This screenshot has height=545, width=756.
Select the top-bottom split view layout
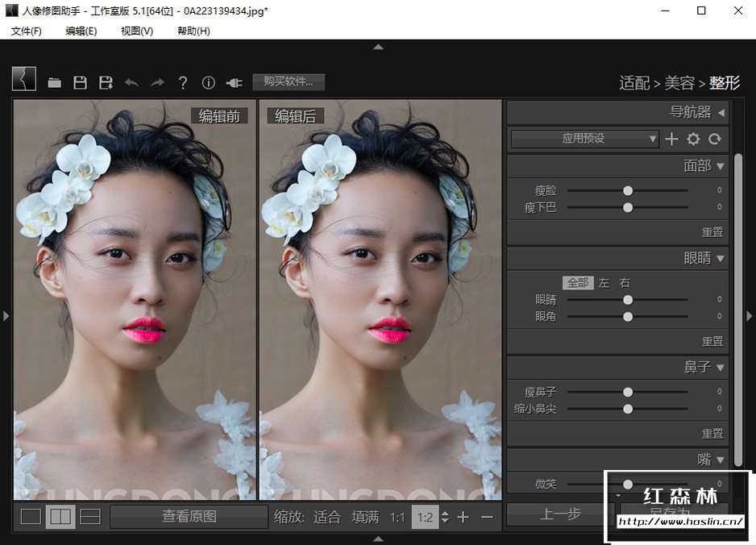[90, 517]
